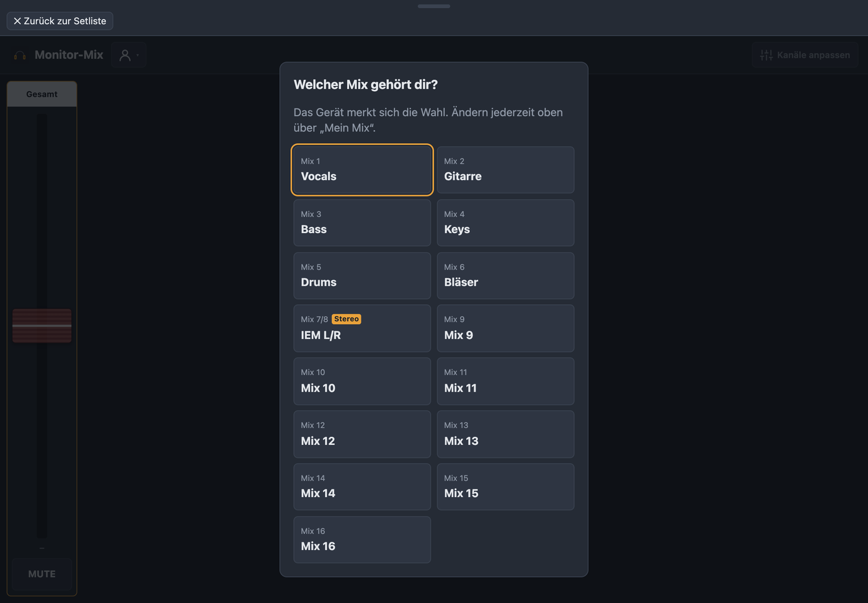This screenshot has width=868, height=603.
Task: Click the heading Welcher Mix gehört dir?
Action: 366,85
